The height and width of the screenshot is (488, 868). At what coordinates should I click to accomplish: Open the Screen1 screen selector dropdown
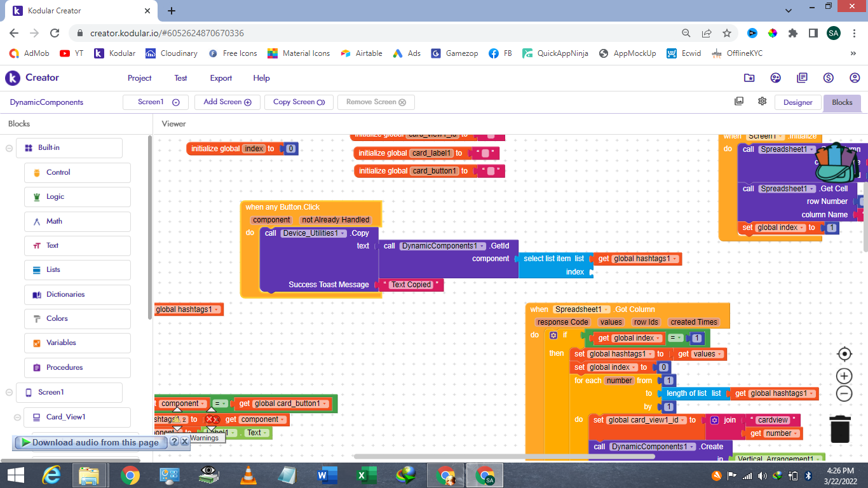coord(155,102)
